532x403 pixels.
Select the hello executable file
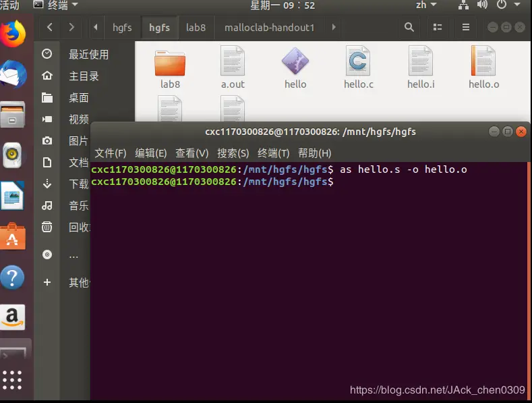point(295,68)
